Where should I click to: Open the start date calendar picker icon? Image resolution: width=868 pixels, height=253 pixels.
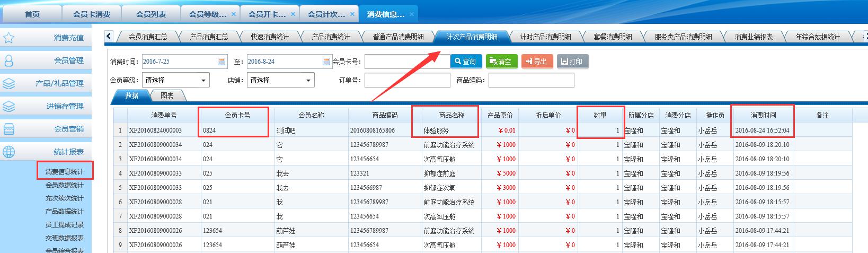click(222, 62)
